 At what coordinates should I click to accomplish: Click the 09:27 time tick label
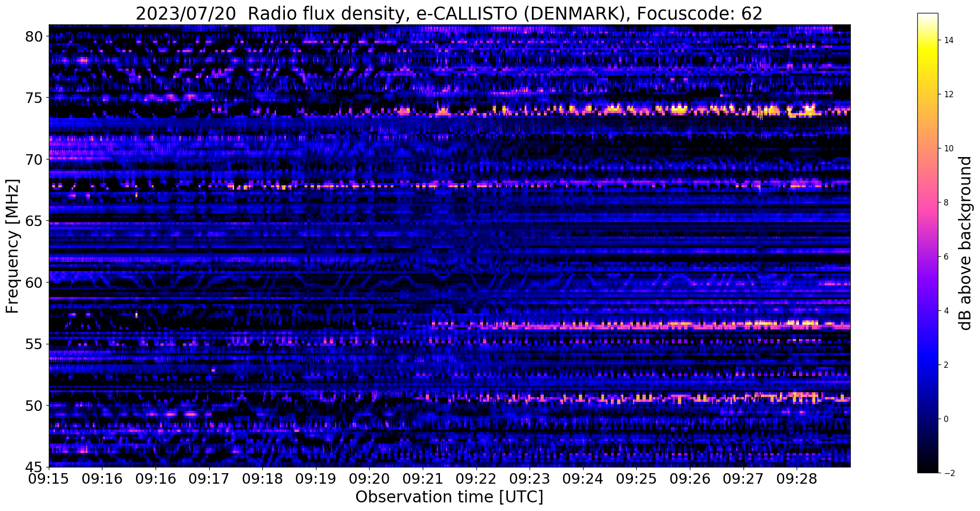[x=743, y=478]
